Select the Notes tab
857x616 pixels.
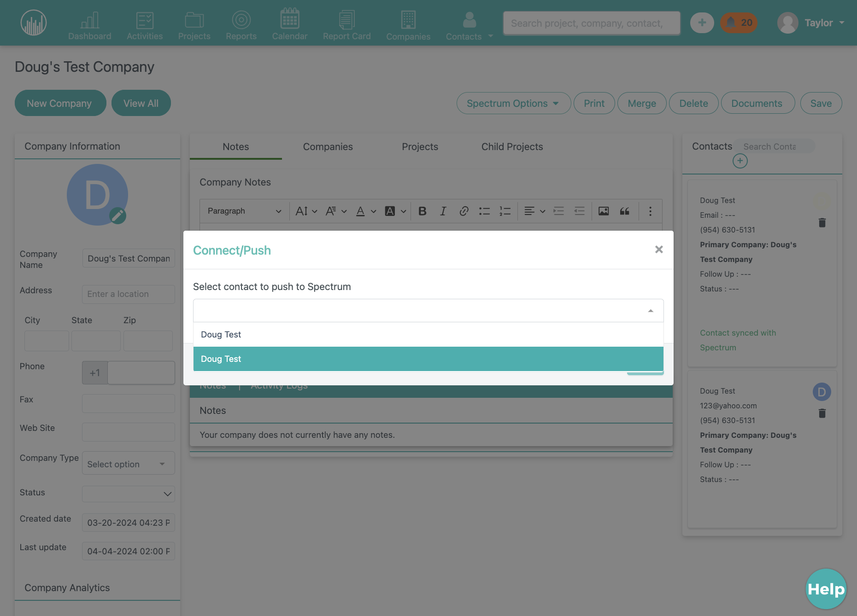click(x=235, y=146)
